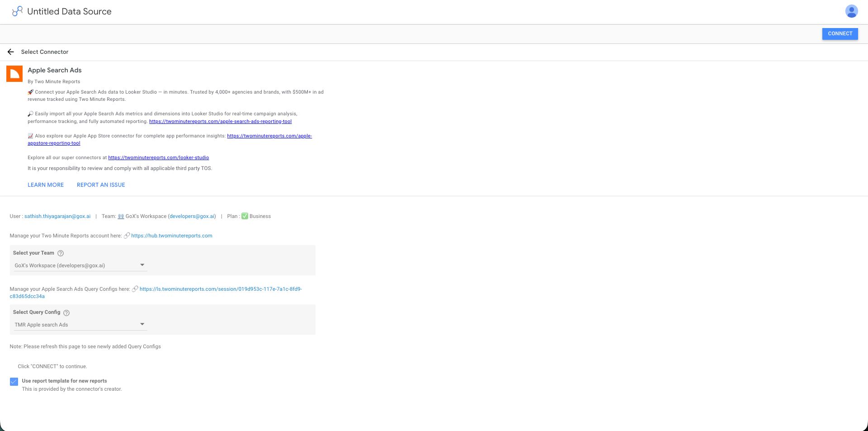Click the help icon next to Select your Team
Image resolution: width=868 pixels, height=431 pixels.
point(61,253)
